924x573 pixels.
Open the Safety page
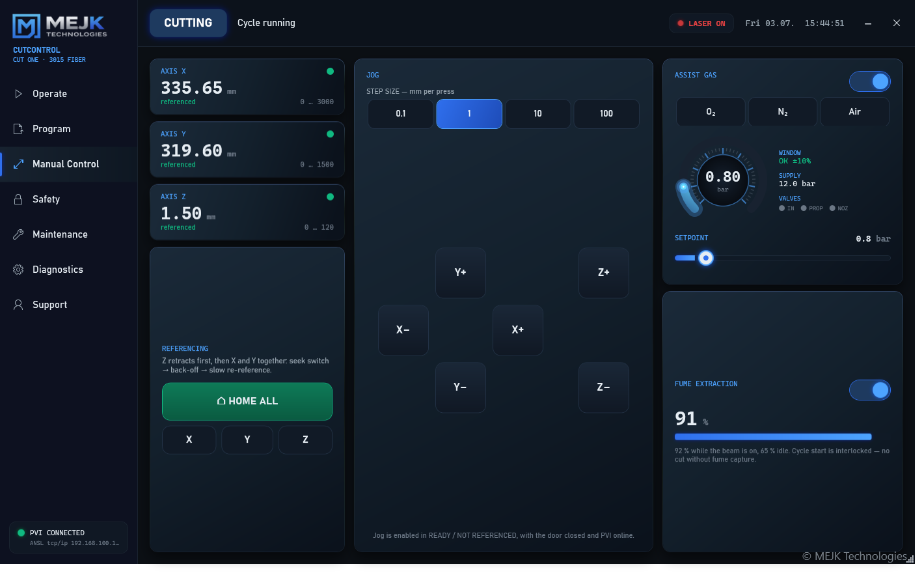[69, 199]
